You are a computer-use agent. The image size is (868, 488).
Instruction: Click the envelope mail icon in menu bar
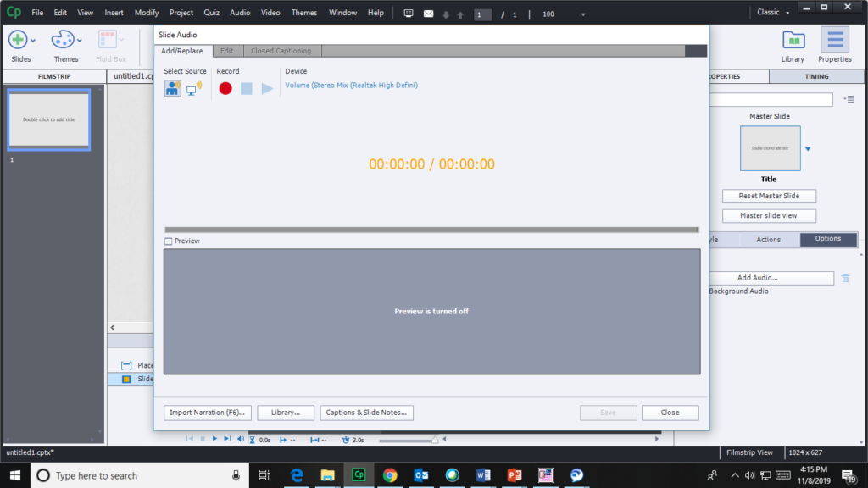[428, 14]
